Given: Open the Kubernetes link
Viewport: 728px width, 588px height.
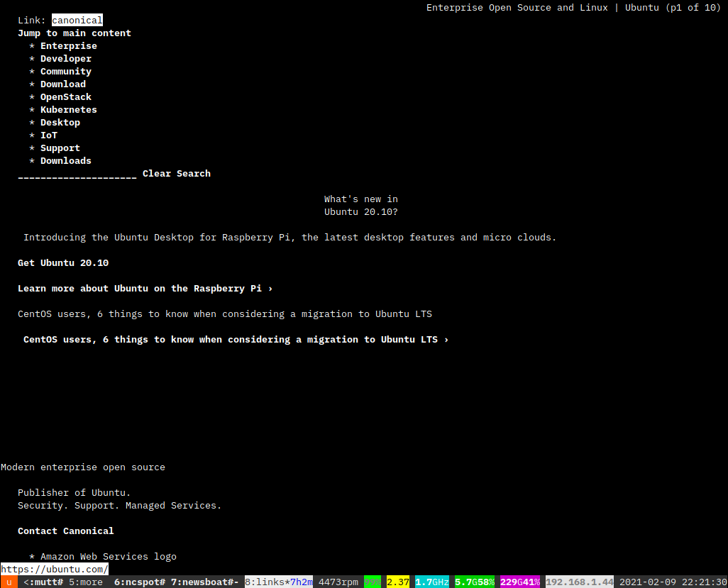Looking at the screenshot, I should pos(69,109).
